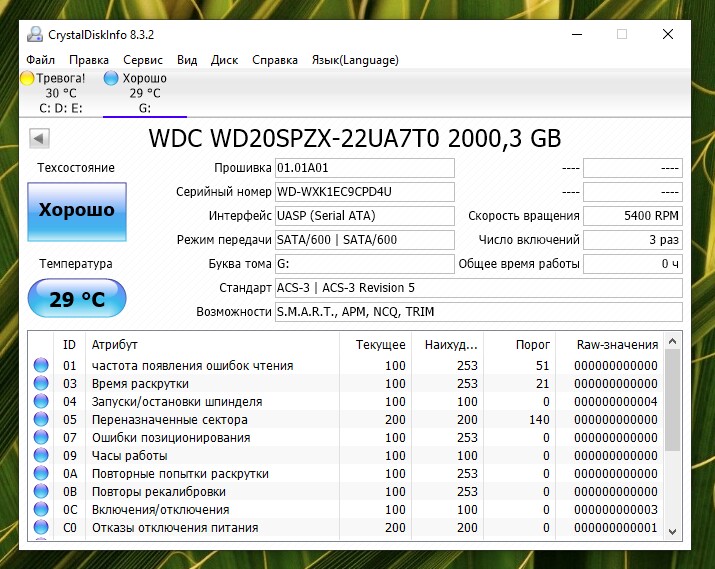
Task: Click status orb for attribute C0 row
Action: (x=41, y=528)
